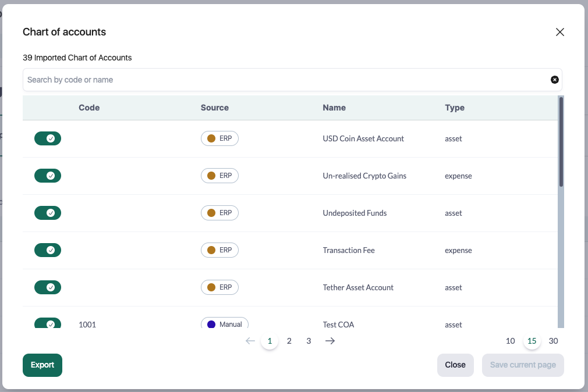
Task: Close the Chart of accounts dialog with the X
Action: [560, 32]
